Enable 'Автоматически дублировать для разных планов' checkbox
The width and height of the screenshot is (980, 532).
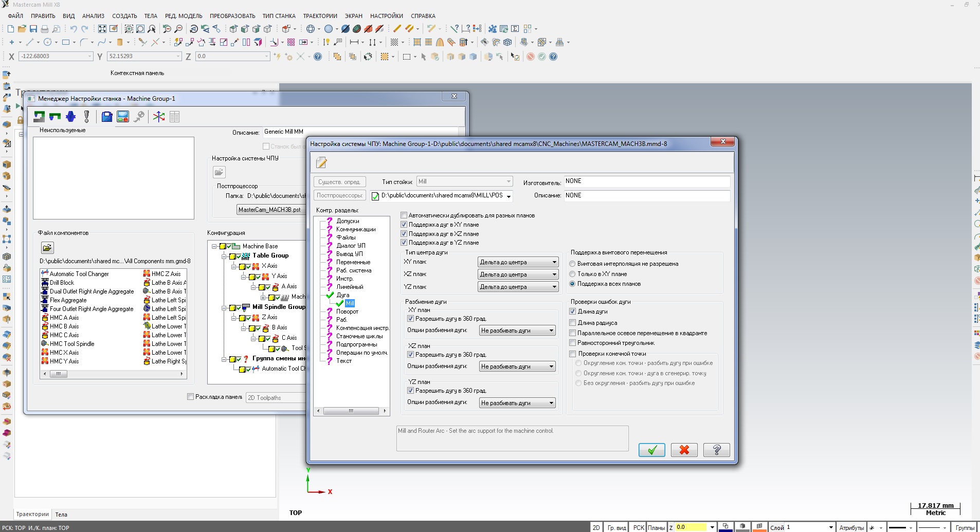pyautogui.click(x=404, y=215)
